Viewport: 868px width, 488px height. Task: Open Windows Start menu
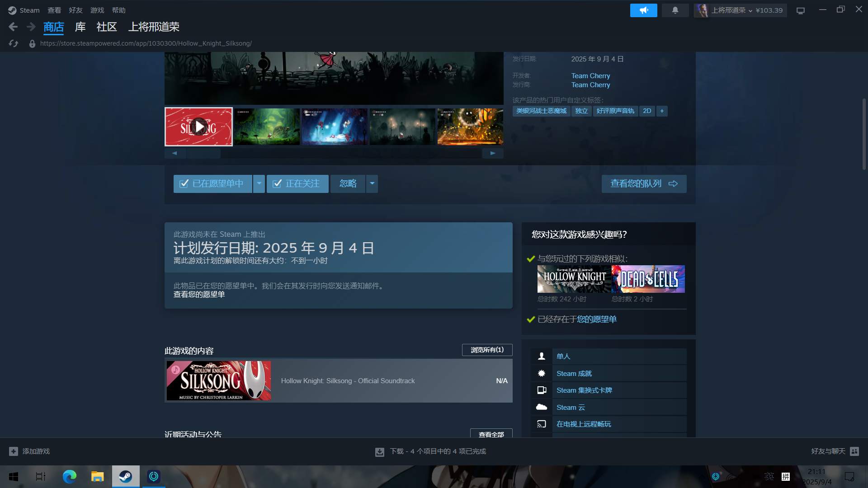point(14,477)
